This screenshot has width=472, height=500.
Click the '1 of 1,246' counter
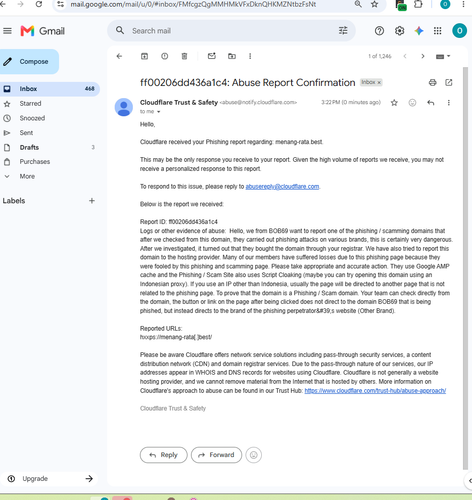[x=380, y=56]
